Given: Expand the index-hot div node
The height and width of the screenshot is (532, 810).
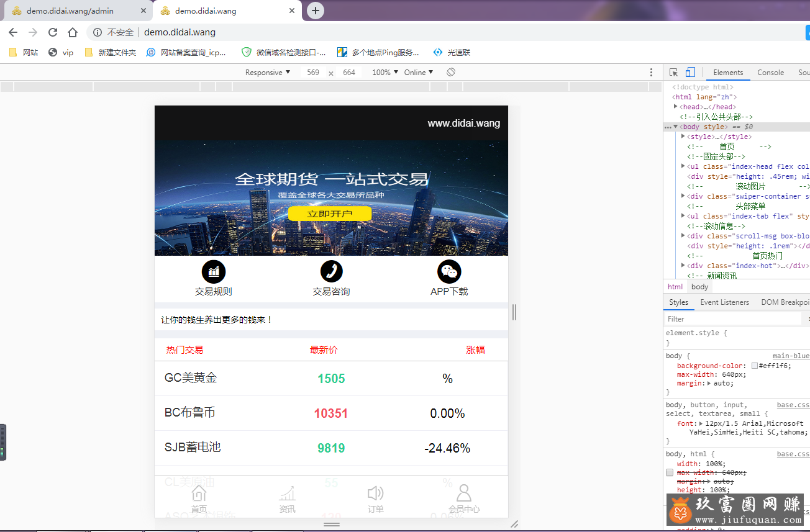Looking at the screenshot, I should pos(683,266).
